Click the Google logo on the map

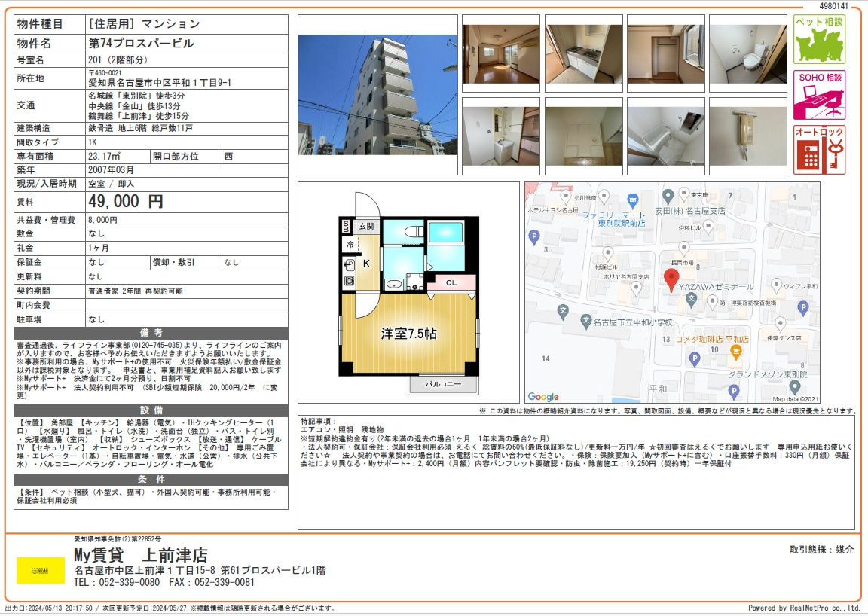coord(543,396)
